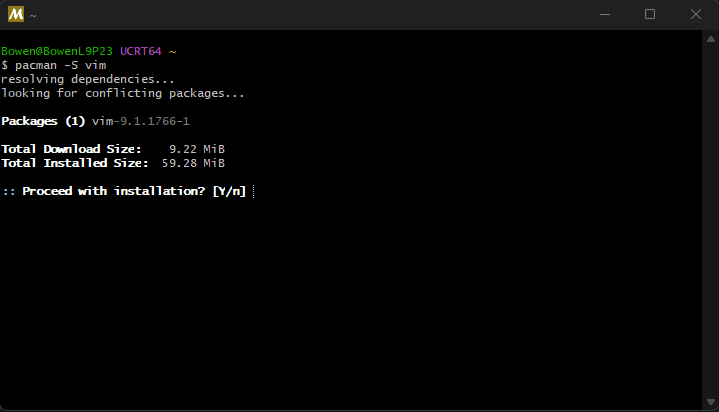Click the MSYS2 'M' icon in title bar
This screenshot has width=719, height=412.
click(x=15, y=15)
